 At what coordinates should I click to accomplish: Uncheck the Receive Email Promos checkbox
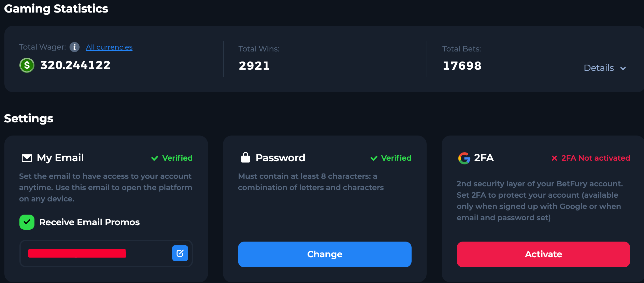tap(27, 222)
